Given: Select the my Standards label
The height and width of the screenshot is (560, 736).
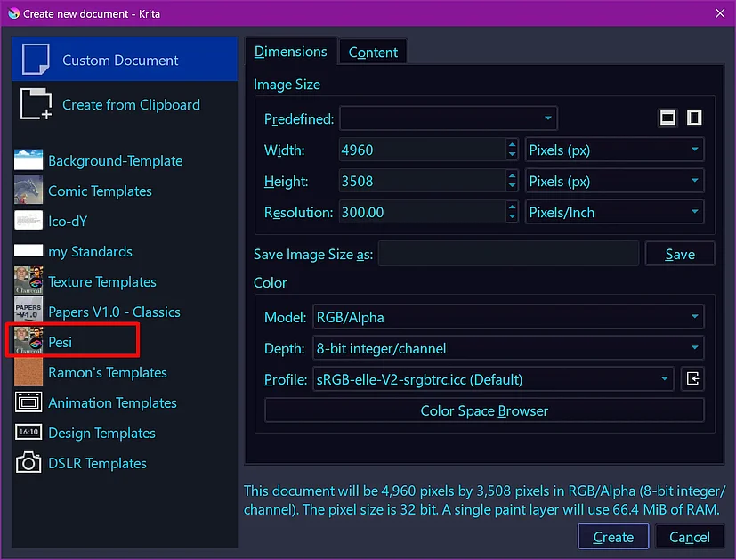Looking at the screenshot, I should pyautogui.click(x=90, y=252).
